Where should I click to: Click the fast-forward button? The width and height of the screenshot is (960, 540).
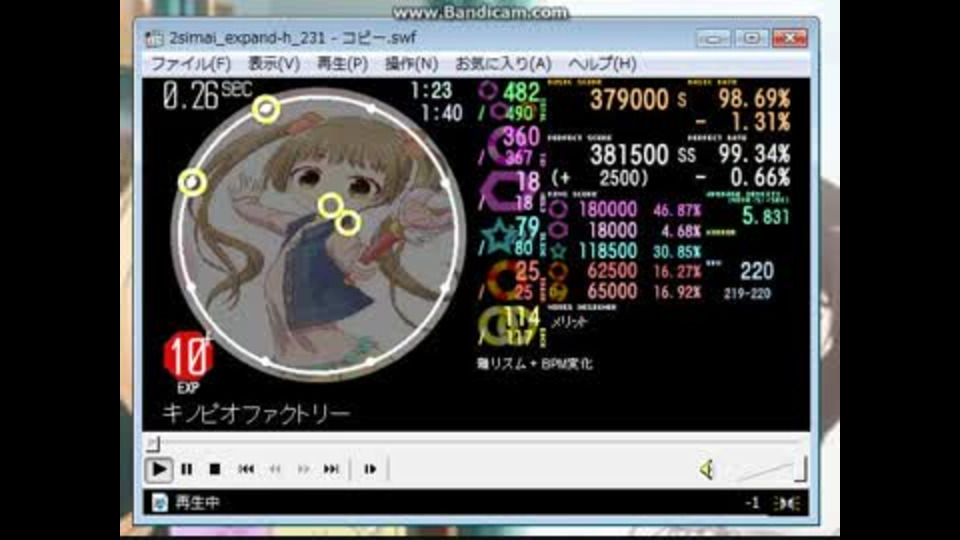point(303,470)
